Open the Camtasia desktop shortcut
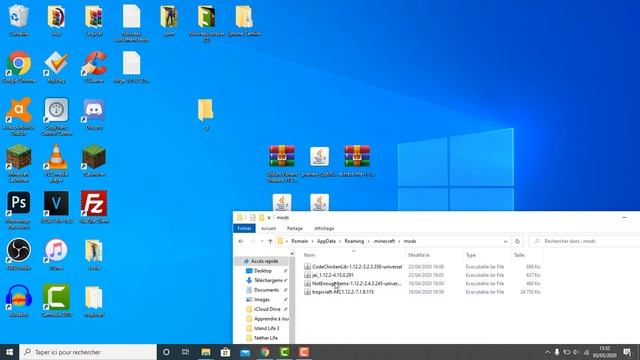The width and height of the screenshot is (640, 360). coord(56,301)
